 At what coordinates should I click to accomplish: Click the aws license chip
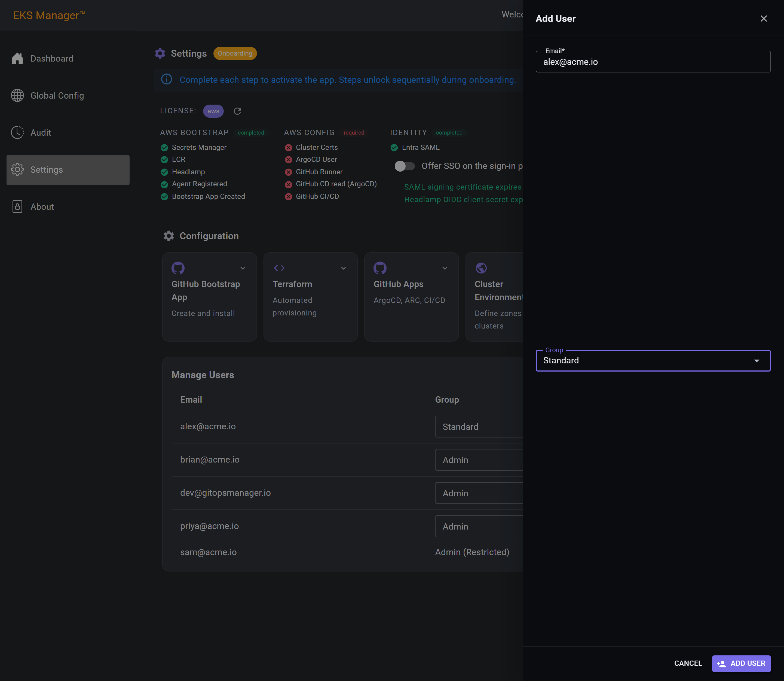tap(213, 111)
